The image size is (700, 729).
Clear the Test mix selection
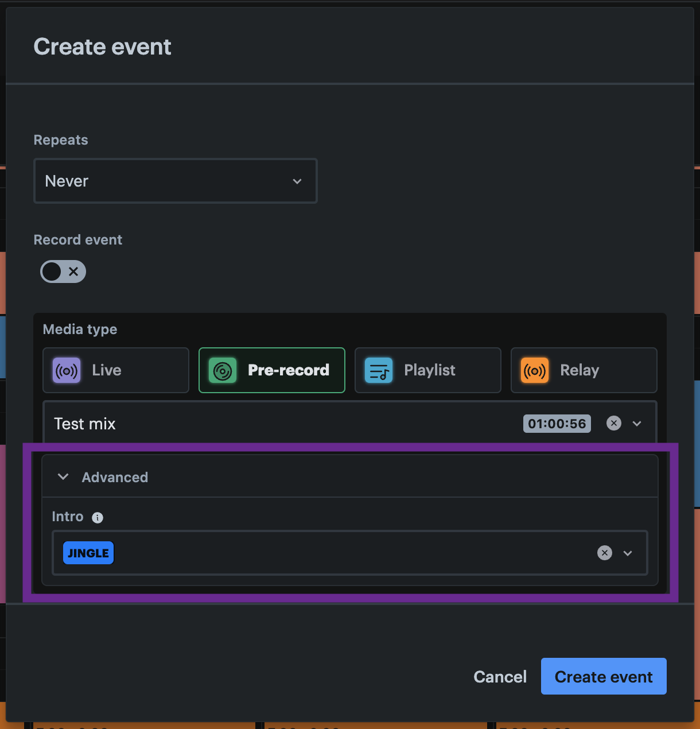coord(614,423)
